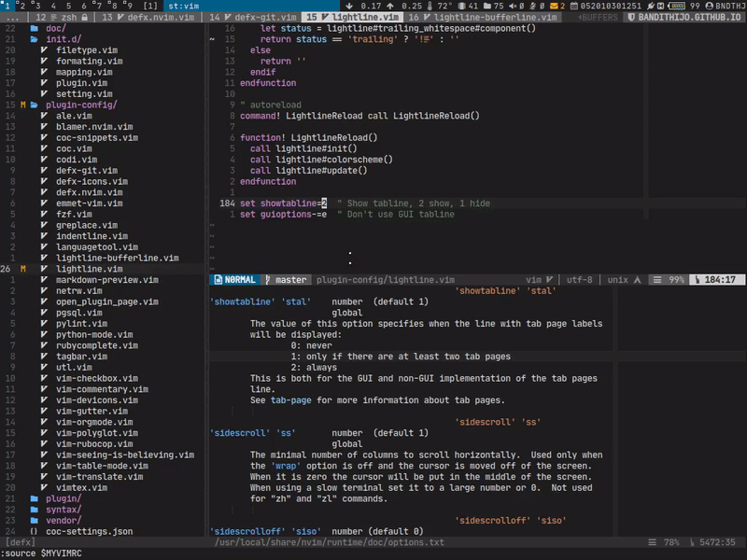
Task: Follow the tab-page help link
Action: (292, 399)
